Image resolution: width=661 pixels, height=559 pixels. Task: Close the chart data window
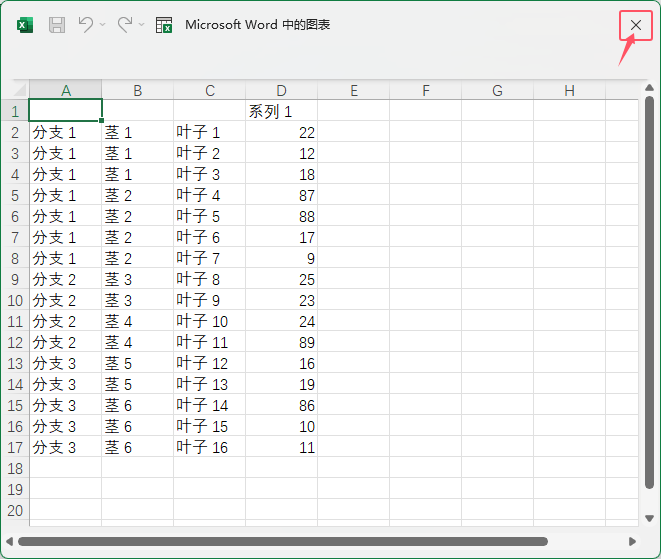(636, 25)
